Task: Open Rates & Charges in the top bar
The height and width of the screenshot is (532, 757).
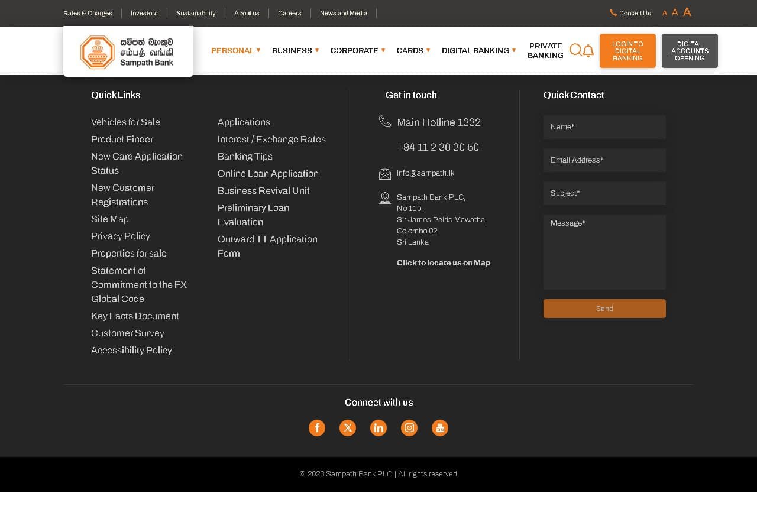Action: (88, 13)
